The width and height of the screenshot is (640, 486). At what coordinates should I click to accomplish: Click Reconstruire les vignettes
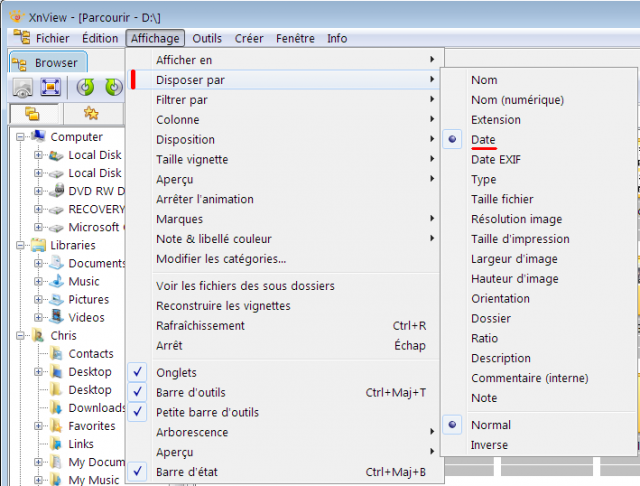click(x=284, y=305)
